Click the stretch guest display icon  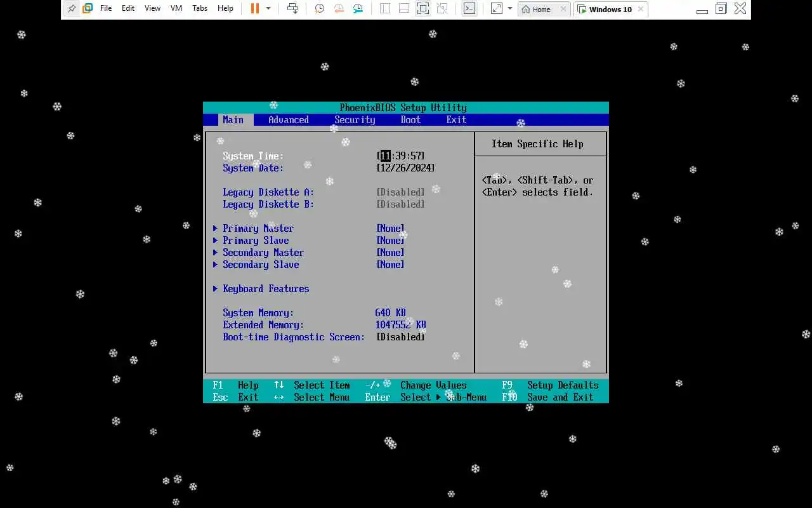point(497,8)
